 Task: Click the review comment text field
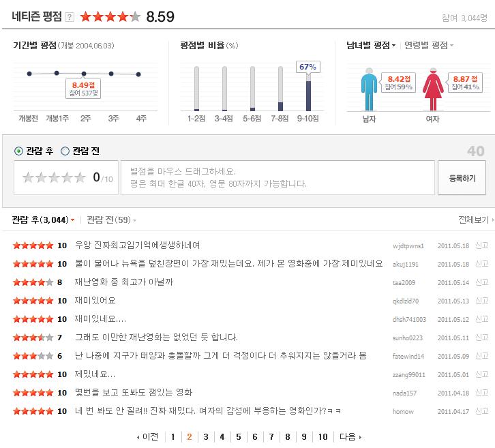click(x=277, y=177)
